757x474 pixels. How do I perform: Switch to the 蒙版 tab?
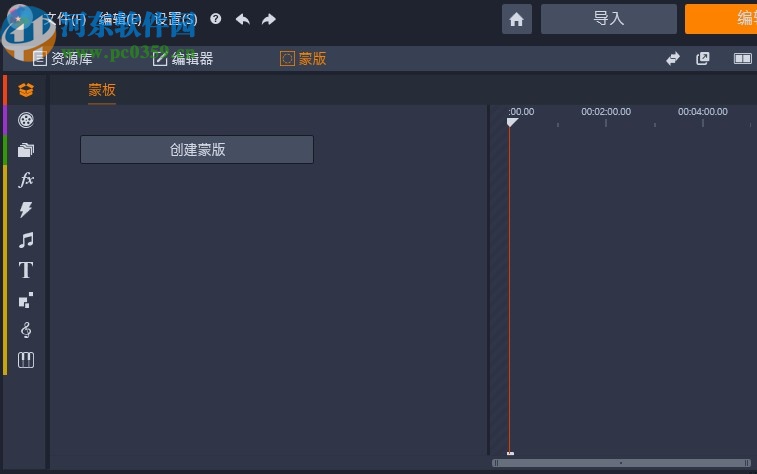[x=303, y=59]
